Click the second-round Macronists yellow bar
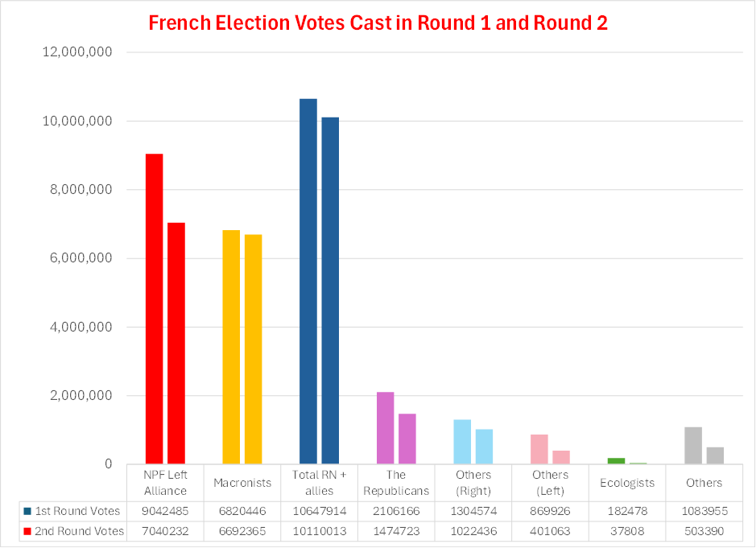Image resolution: width=756 pixels, height=548 pixels. (x=253, y=349)
